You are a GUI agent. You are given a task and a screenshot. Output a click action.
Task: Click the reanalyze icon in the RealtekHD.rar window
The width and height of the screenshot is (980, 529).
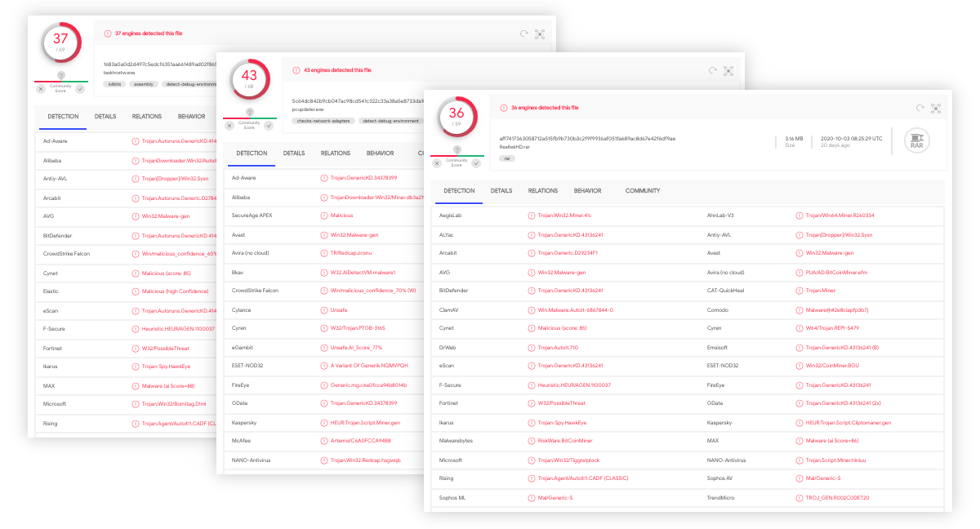pyautogui.click(x=920, y=108)
